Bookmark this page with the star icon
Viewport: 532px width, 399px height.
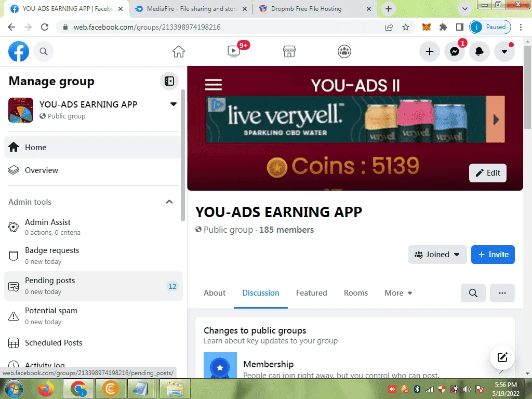point(405,27)
